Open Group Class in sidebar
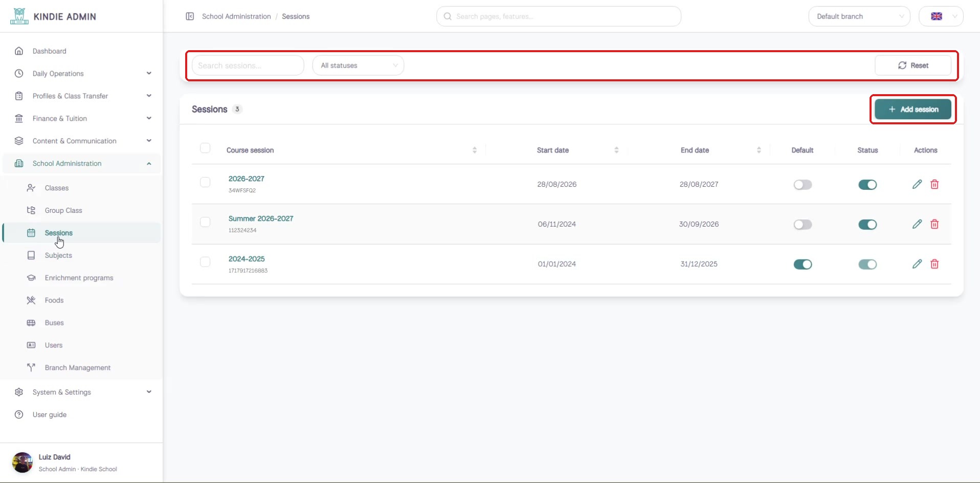This screenshot has height=483, width=980. point(82,211)
